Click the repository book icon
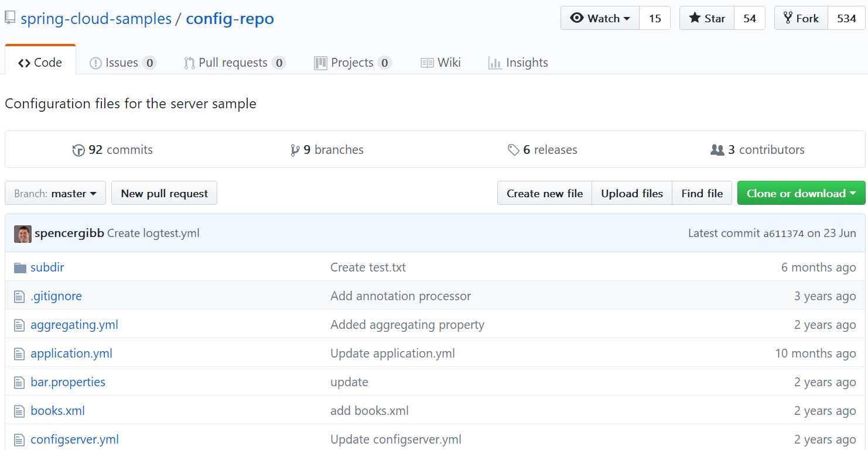868x450 pixels. [x=10, y=18]
